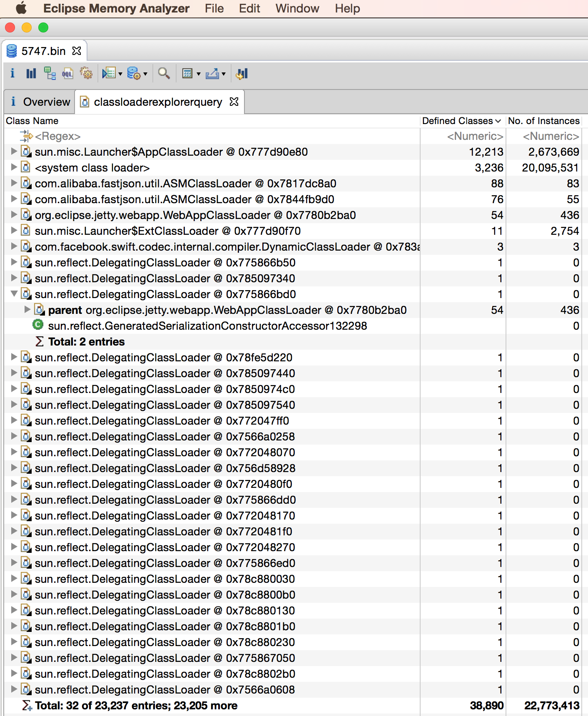Select the 5747.bin editor tab
588x716 pixels.
pyautogui.click(x=44, y=51)
